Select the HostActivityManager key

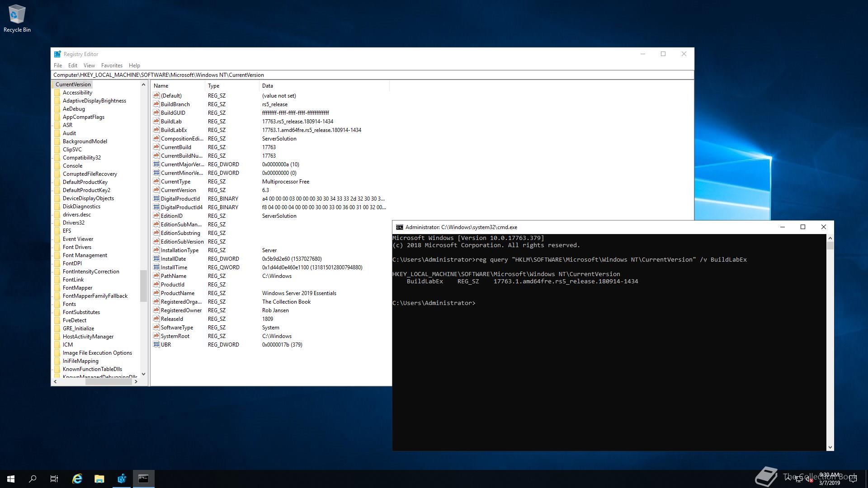click(x=88, y=337)
